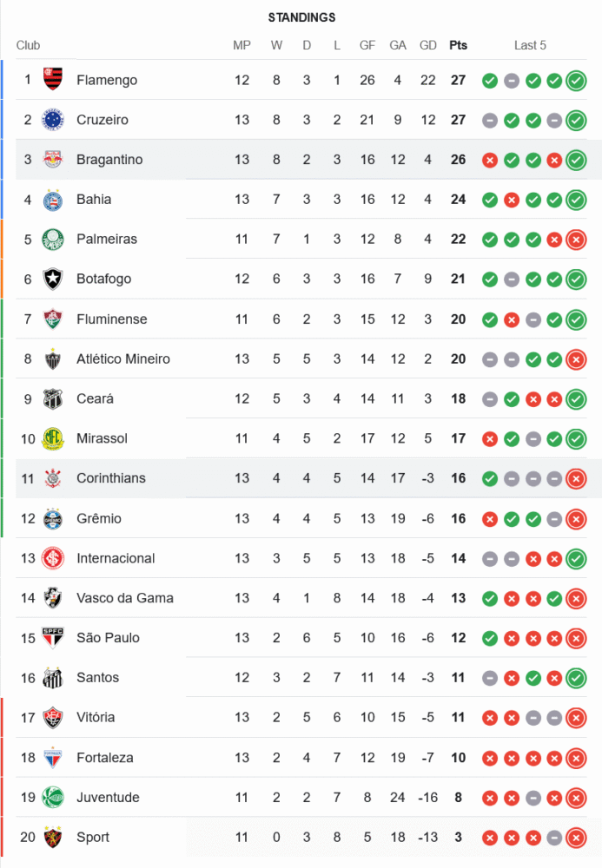Sort table by GD column header
Viewport: 602px width, 868px height.
(x=428, y=45)
